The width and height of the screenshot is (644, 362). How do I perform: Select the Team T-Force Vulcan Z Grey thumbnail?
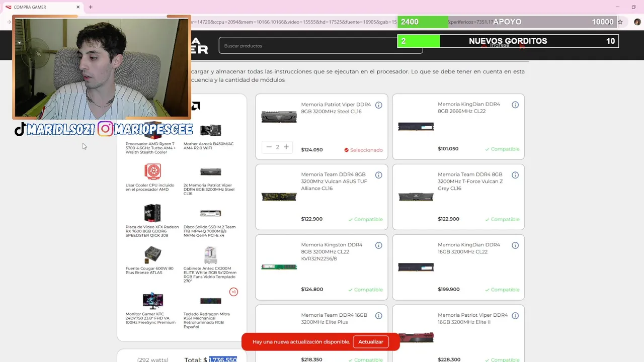coord(416,197)
